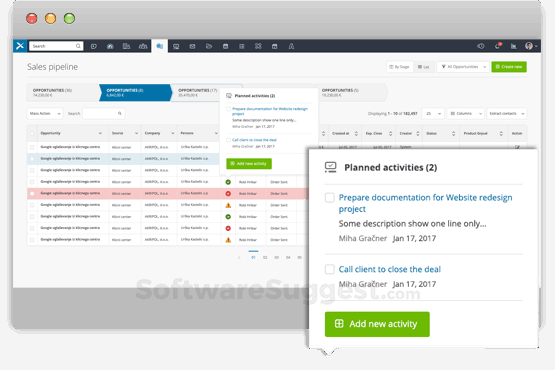Screen dimensions: 555x370
Task: Open the user avatar menu in the navbar
Action: pos(531,46)
